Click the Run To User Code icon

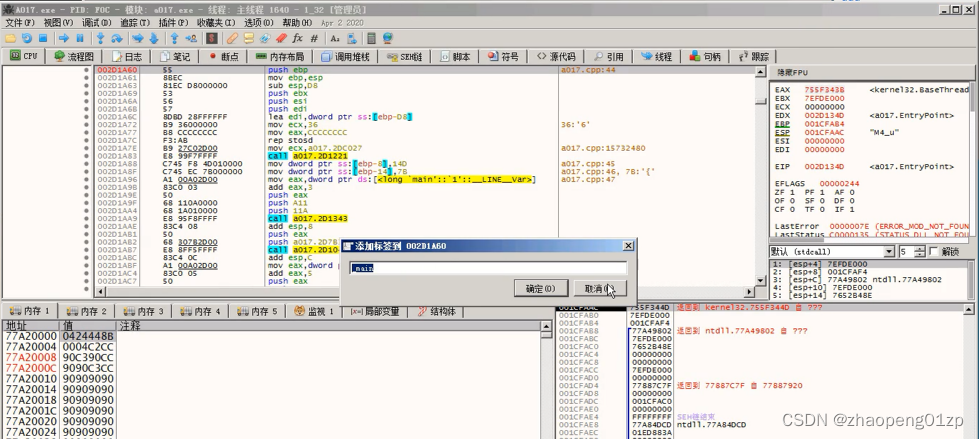191,39
